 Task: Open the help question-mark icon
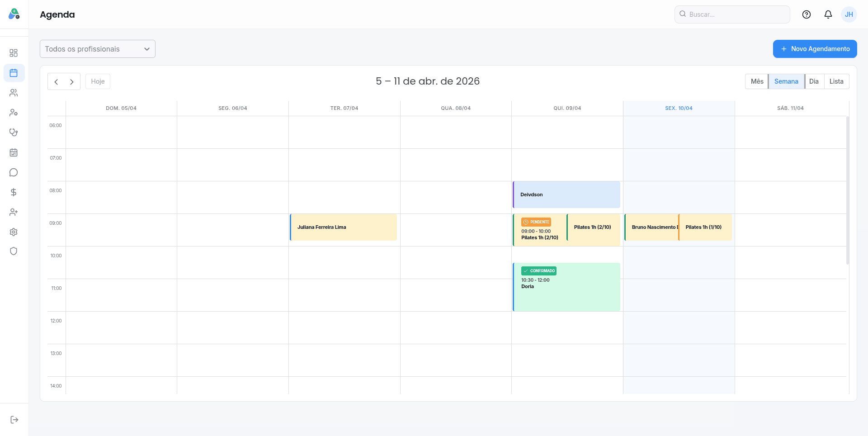(x=807, y=14)
